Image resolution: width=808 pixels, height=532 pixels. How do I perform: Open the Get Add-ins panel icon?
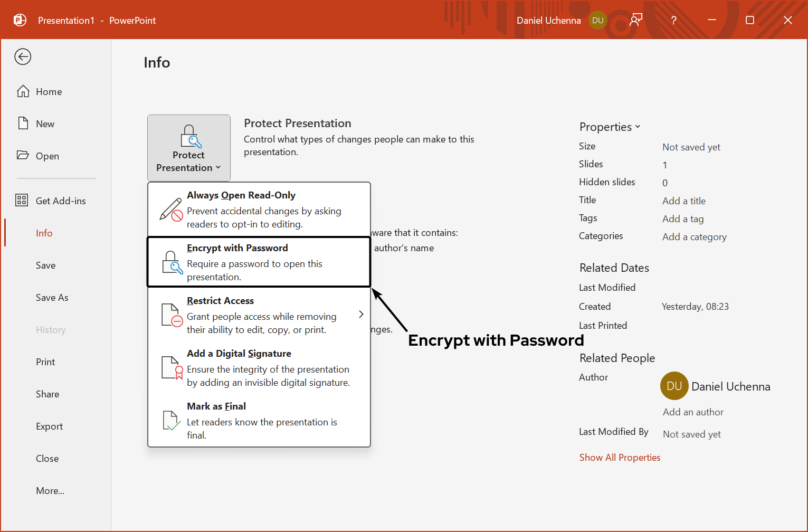coord(22,200)
